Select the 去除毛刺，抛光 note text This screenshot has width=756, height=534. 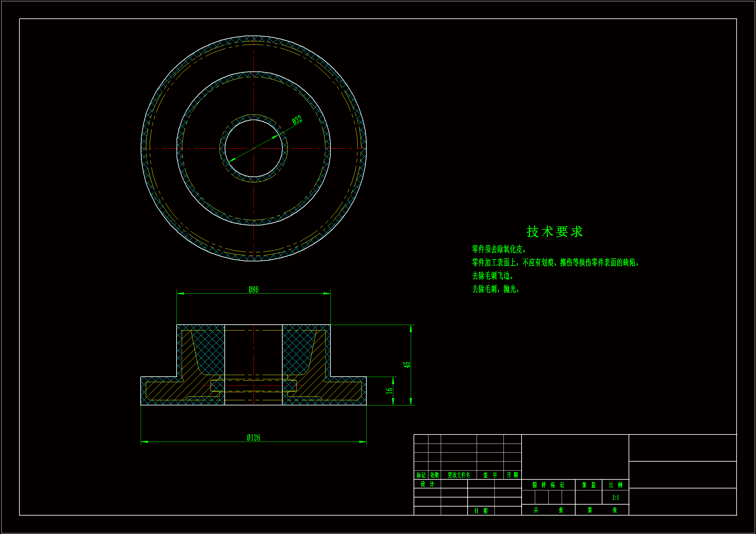click(496, 289)
